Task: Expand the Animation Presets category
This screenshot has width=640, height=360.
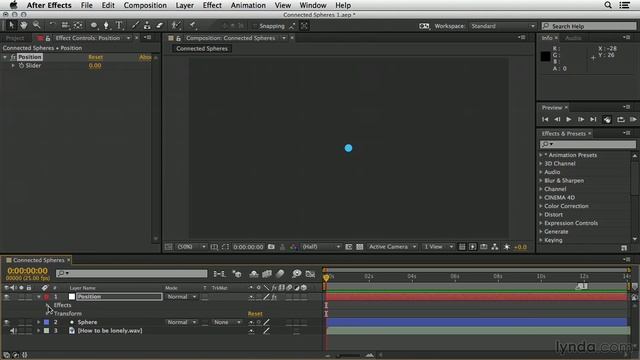Action: [x=541, y=155]
